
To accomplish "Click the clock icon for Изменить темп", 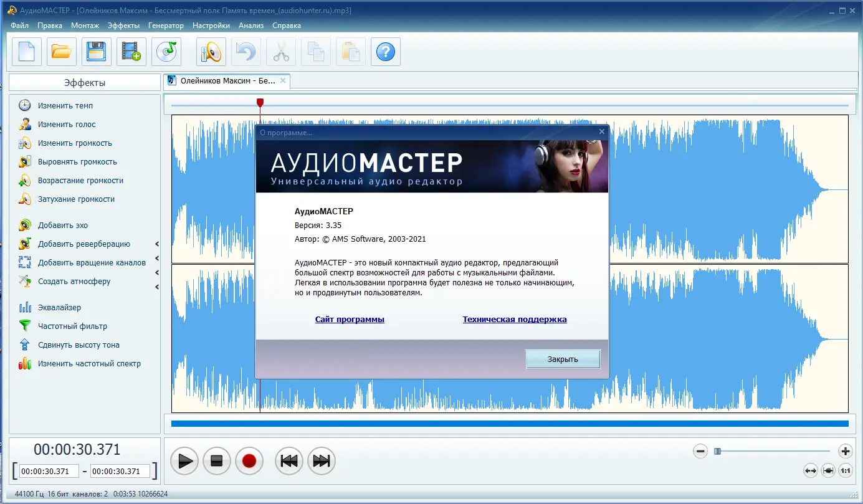I will [x=25, y=106].
